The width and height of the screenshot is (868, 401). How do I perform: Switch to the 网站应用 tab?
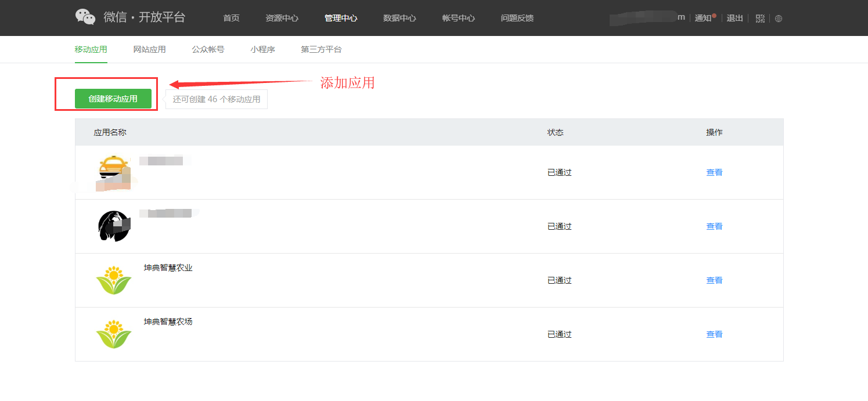[x=149, y=49]
